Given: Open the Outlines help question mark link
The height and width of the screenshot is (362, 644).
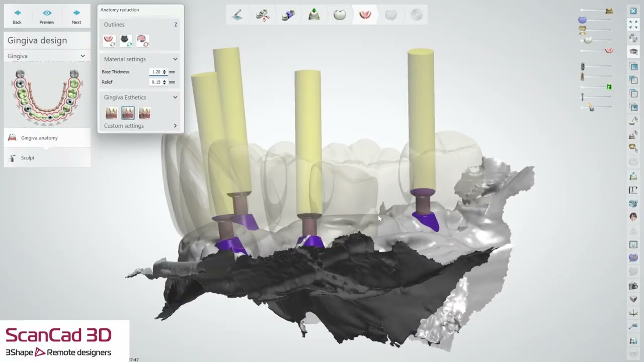Looking at the screenshot, I should coord(176,24).
